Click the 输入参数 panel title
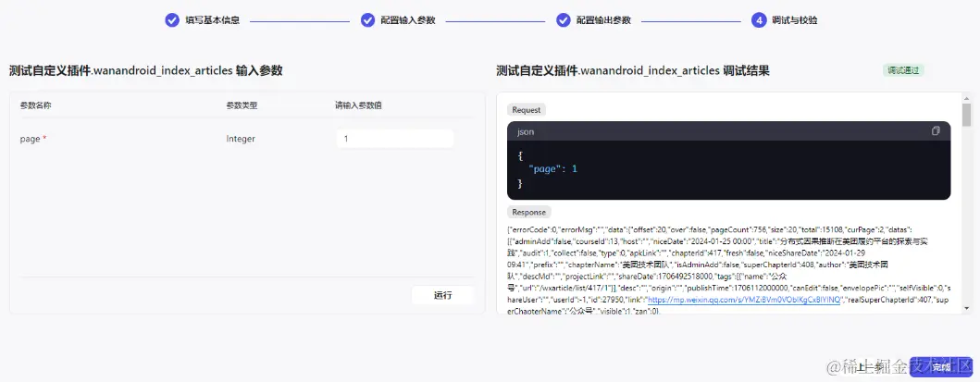The image size is (980, 382). point(145,70)
